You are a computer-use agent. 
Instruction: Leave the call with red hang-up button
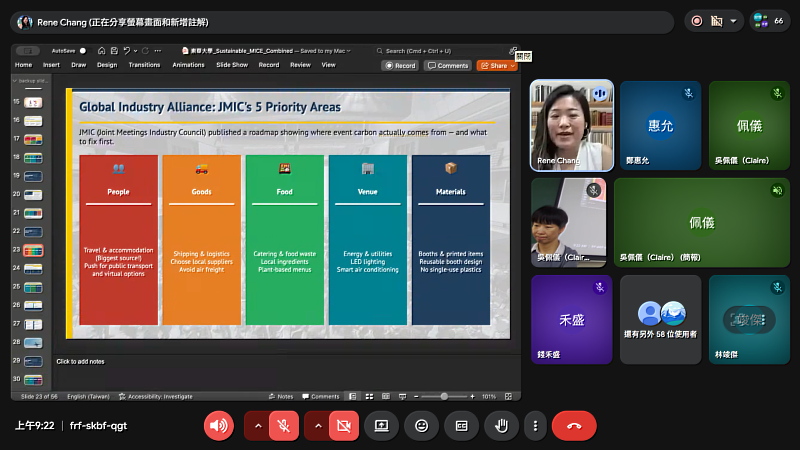574,426
